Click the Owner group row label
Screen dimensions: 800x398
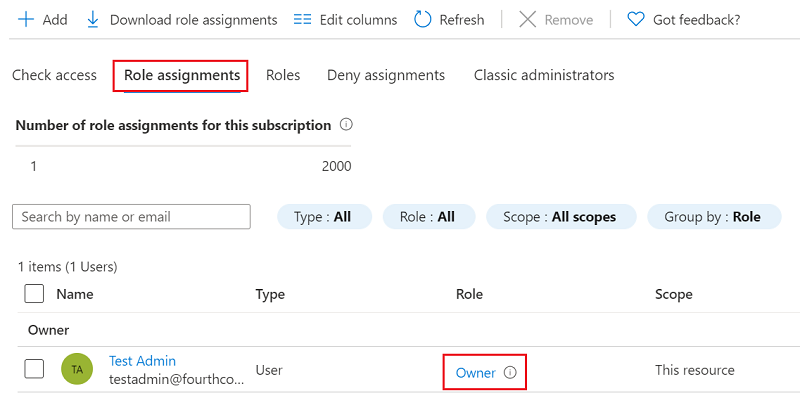click(48, 330)
